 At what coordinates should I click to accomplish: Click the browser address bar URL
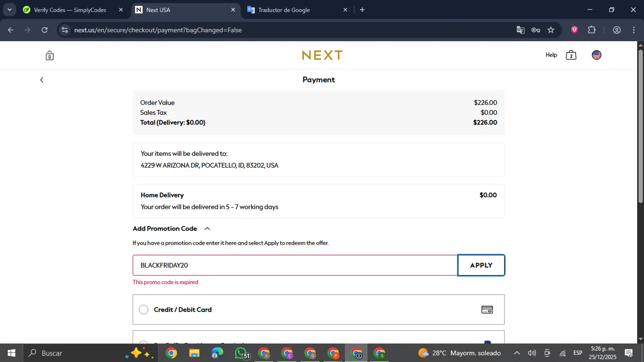[158, 30]
